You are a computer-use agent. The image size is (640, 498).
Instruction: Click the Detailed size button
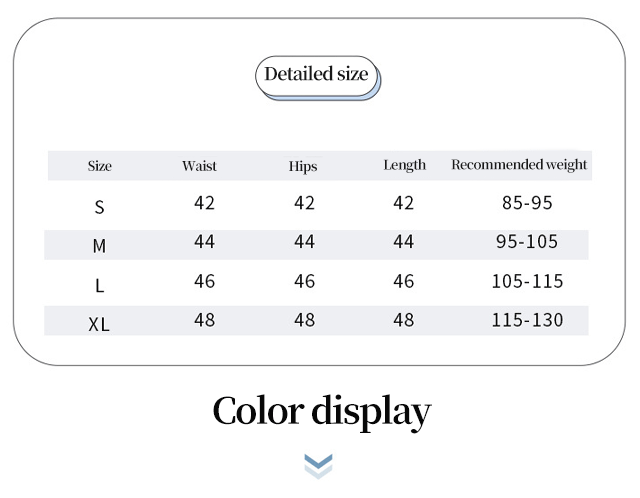coord(316,75)
